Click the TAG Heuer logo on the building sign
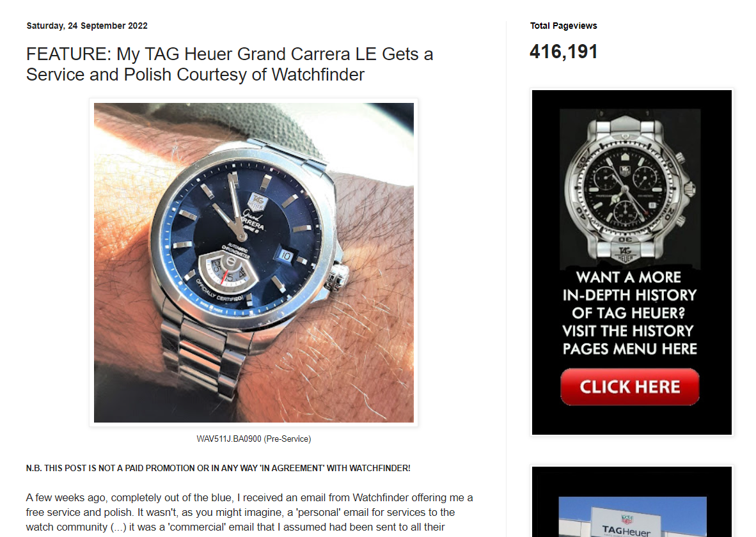756x537 pixels. [x=626, y=520]
